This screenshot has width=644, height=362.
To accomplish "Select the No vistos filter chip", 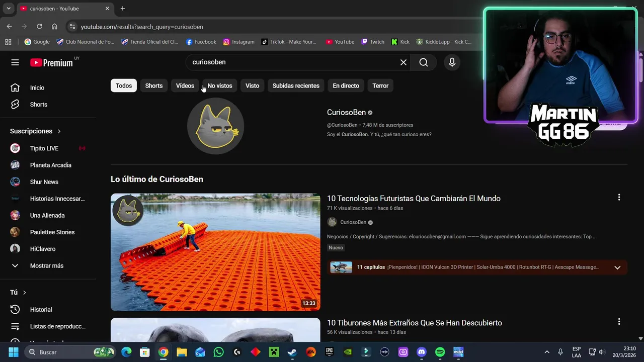I will (x=220, y=85).
